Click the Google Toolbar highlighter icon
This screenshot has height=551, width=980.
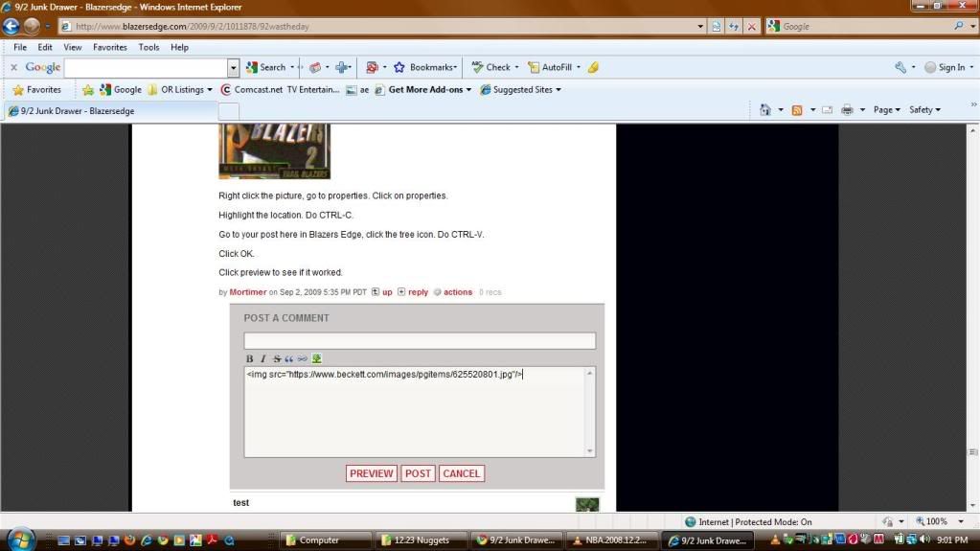click(593, 67)
